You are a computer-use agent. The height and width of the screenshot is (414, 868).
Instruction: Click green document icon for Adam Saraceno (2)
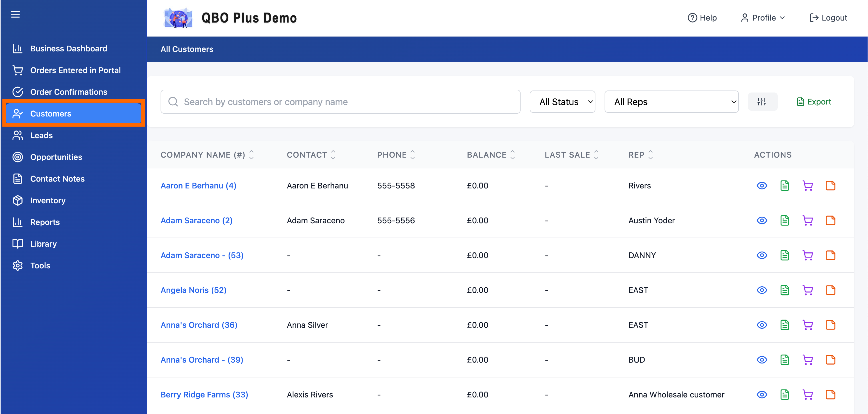pyautogui.click(x=785, y=221)
